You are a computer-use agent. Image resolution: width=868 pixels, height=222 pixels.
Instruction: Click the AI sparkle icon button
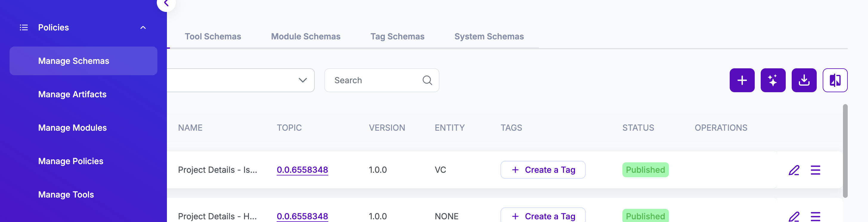(x=773, y=80)
